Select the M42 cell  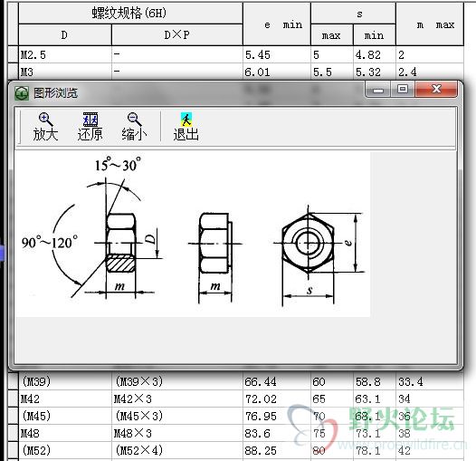64,399
